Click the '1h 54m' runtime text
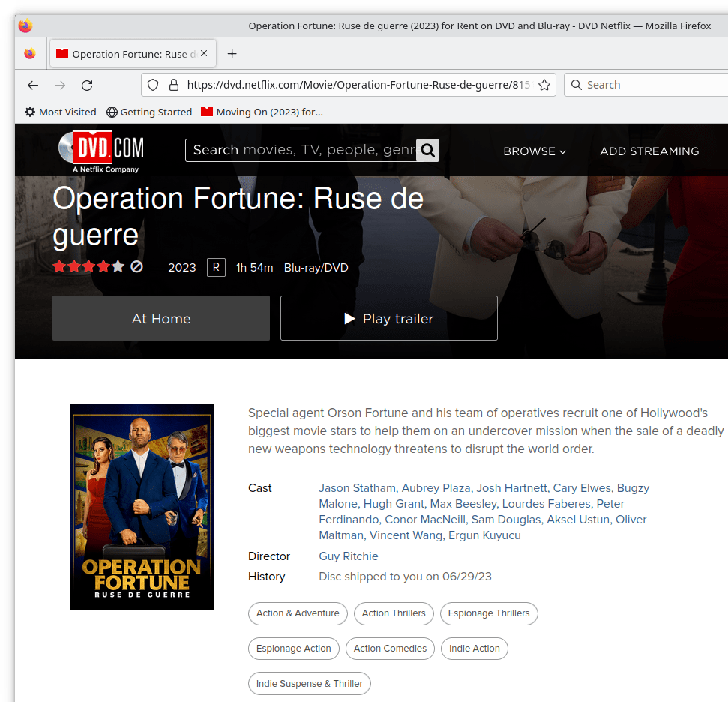This screenshot has height=702, width=728. click(254, 268)
